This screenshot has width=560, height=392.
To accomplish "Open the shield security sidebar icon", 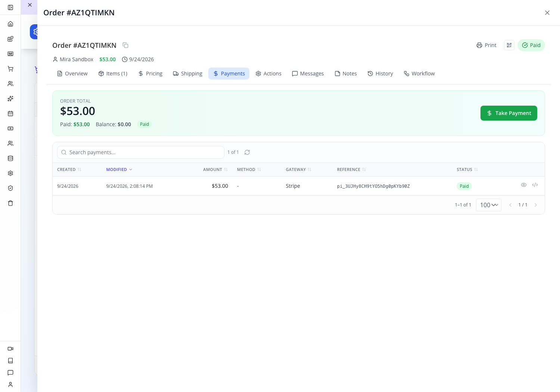I will pyautogui.click(x=10, y=188).
